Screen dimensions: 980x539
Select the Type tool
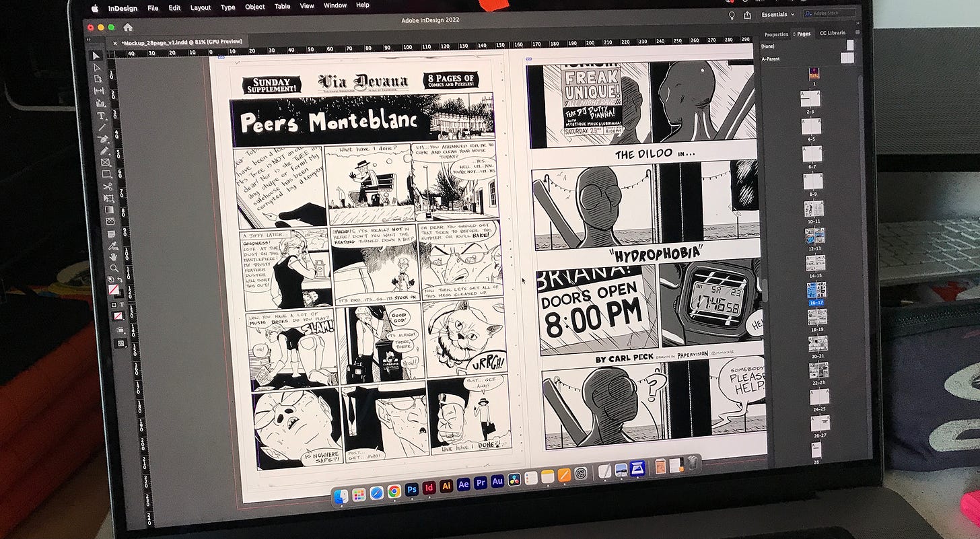[x=100, y=115]
